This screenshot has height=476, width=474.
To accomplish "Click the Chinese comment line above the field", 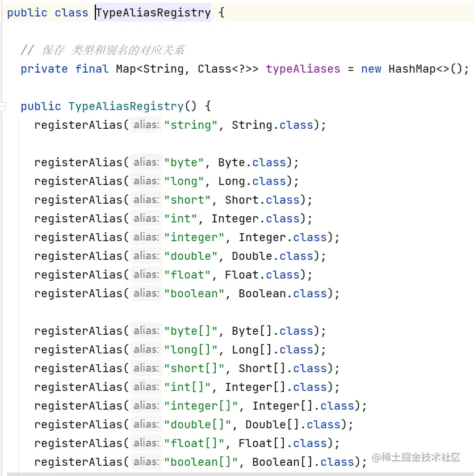I will pyautogui.click(x=102, y=50).
